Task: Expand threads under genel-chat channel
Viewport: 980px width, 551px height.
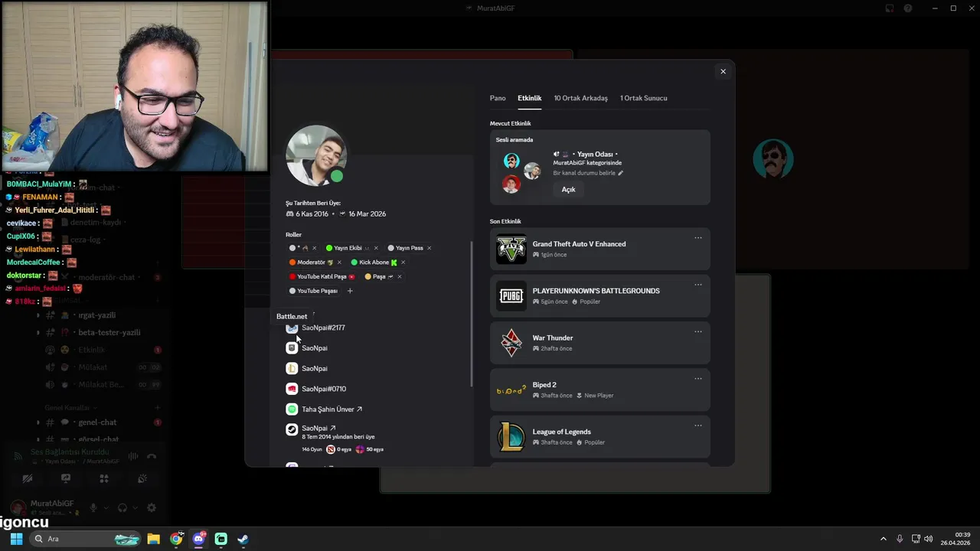Action: tap(38, 422)
